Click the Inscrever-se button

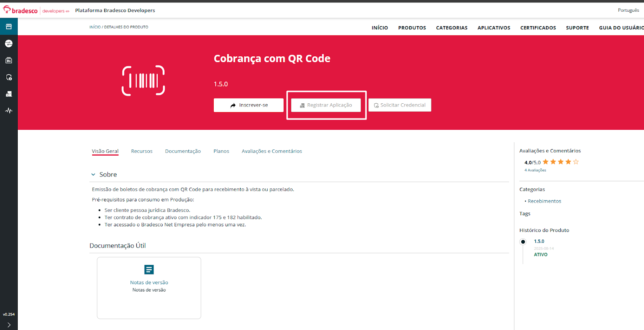(249, 105)
